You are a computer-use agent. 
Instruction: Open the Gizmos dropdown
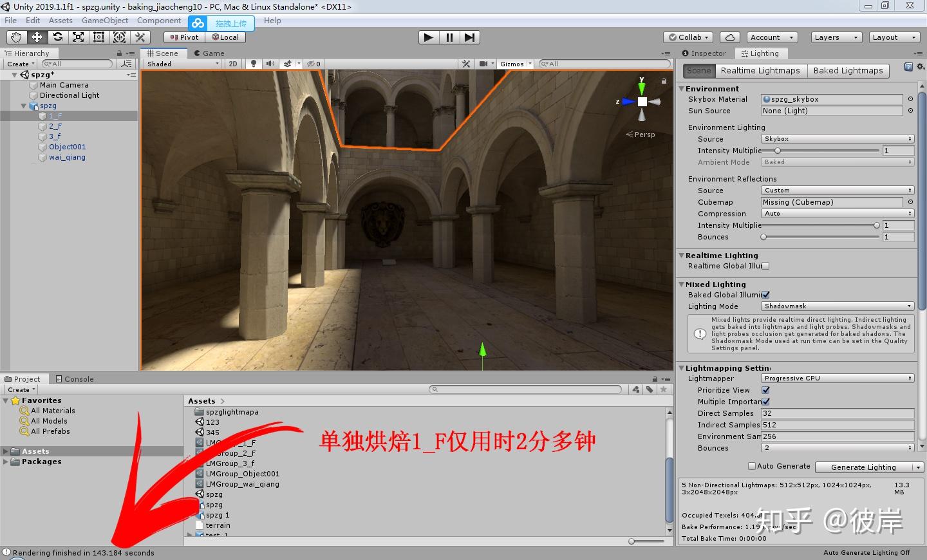[x=516, y=64]
